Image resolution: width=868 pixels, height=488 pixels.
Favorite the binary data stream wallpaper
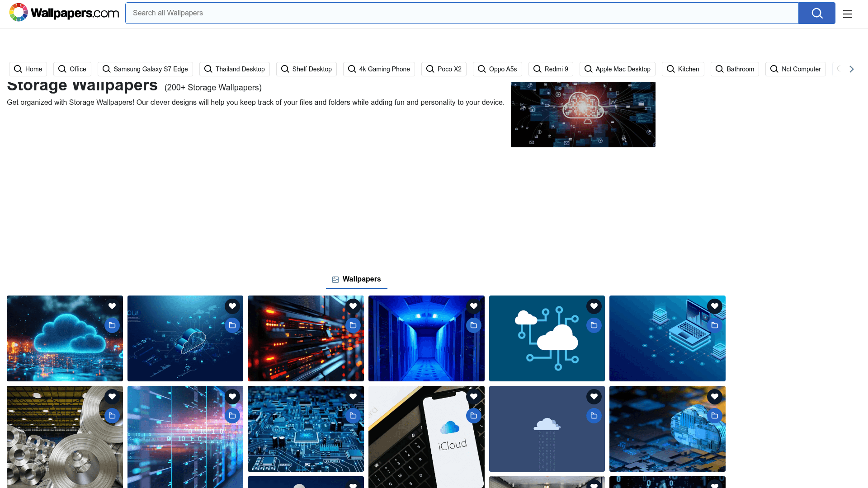[232, 397]
